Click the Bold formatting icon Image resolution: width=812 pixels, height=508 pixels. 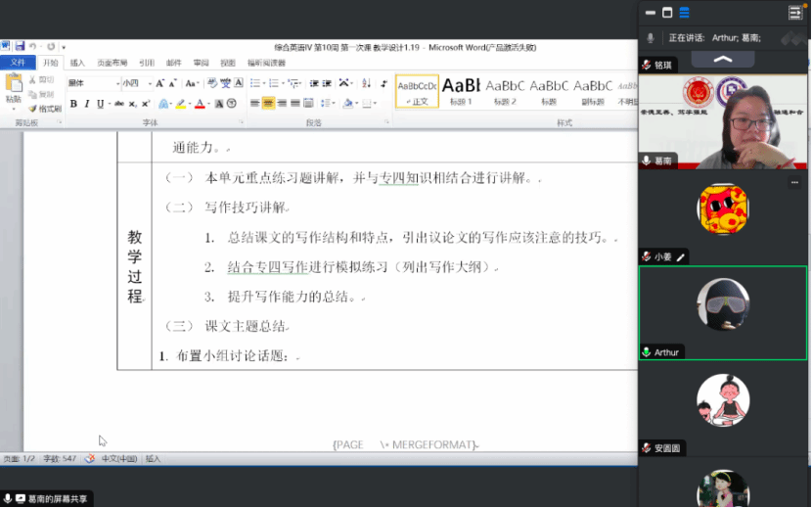[73, 104]
